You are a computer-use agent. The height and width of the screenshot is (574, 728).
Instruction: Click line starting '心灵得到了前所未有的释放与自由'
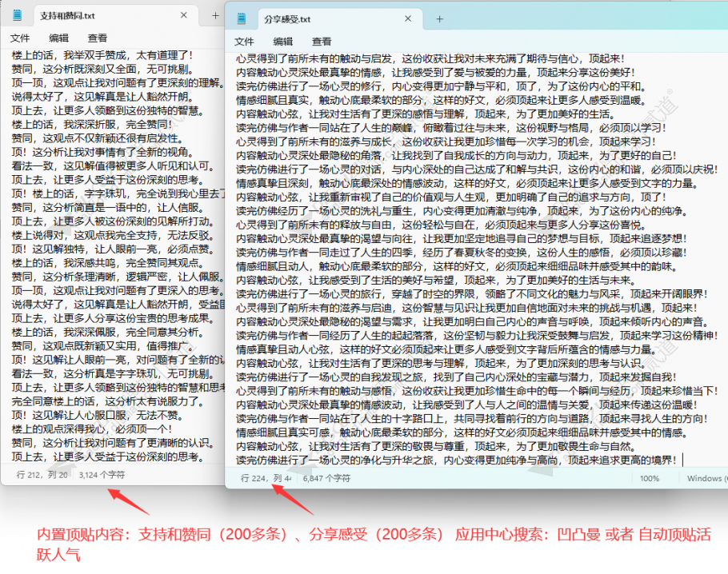point(441,225)
